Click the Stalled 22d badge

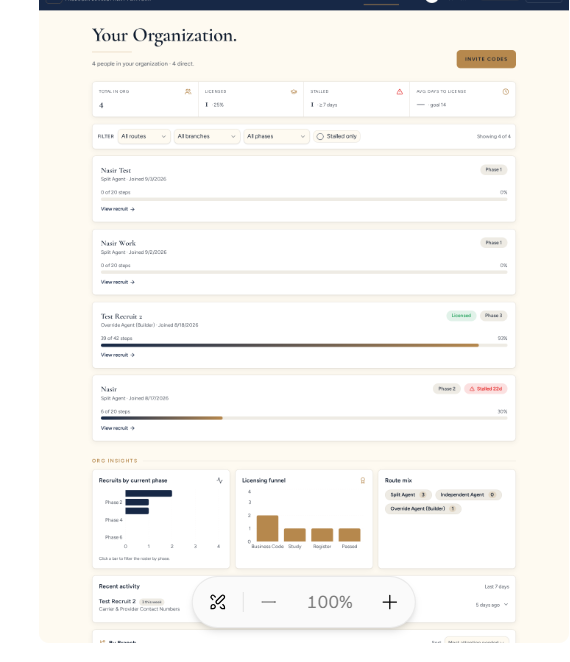[486, 389]
